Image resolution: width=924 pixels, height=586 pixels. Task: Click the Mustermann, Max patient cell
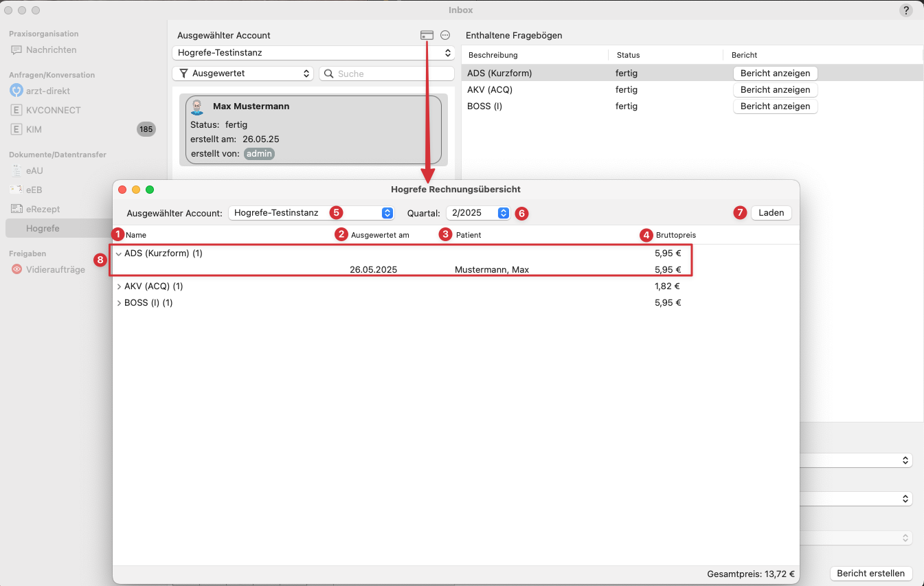click(x=492, y=270)
